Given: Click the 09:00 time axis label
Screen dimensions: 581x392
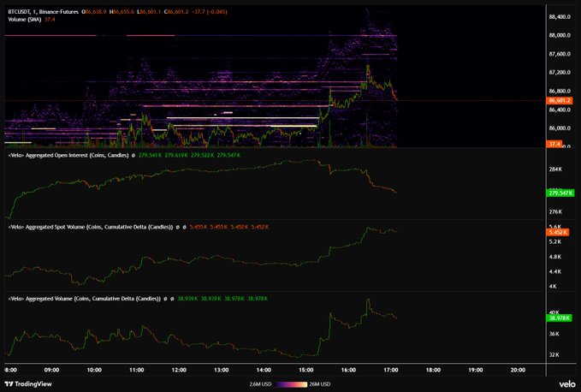Looking at the screenshot, I should pos(51,370).
